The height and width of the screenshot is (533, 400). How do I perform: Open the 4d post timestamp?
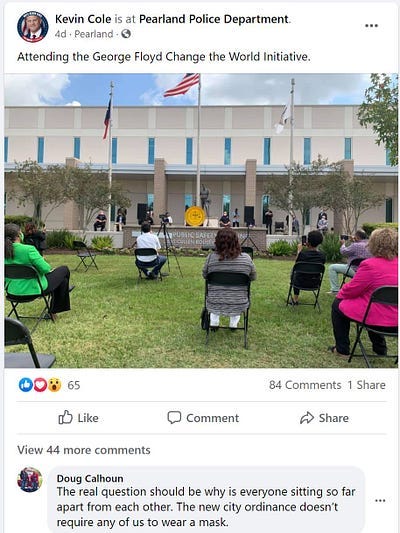(x=60, y=34)
